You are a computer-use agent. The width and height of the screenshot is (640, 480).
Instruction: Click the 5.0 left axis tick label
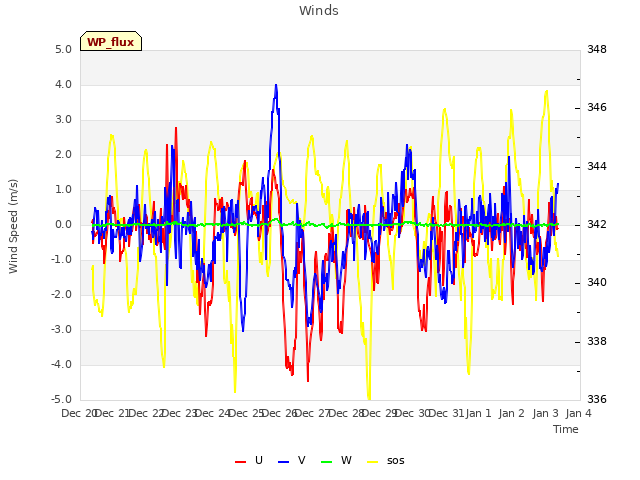coord(63,50)
